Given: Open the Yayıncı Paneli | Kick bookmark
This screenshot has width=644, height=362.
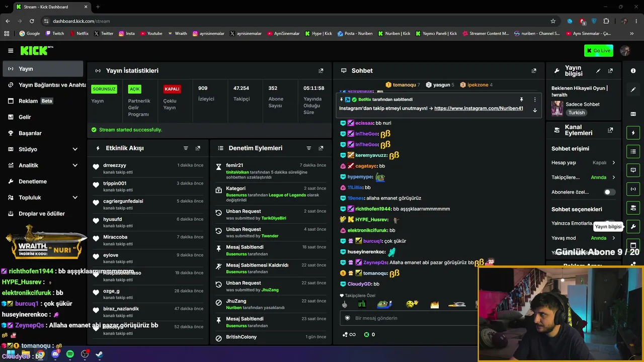Looking at the screenshot, I should pos(436,34).
